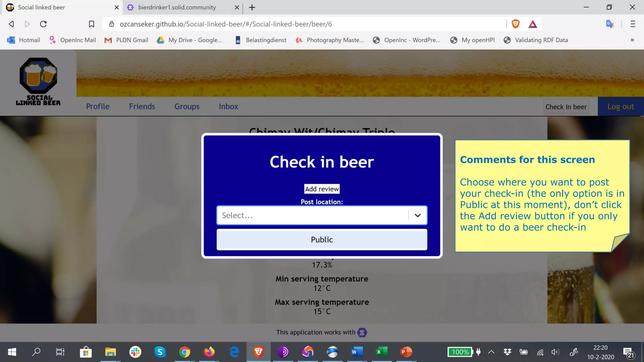Open the Brave Shields lion icon

coord(515,24)
